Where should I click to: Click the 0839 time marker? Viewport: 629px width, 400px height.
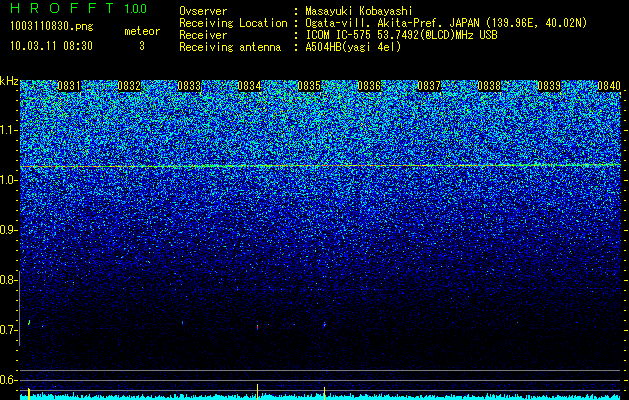point(549,86)
